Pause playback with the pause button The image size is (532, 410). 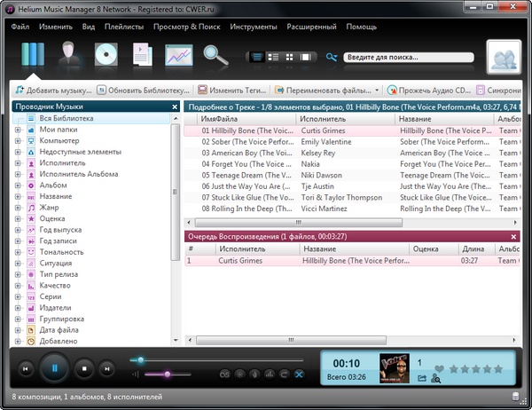click(x=53, y=367)
